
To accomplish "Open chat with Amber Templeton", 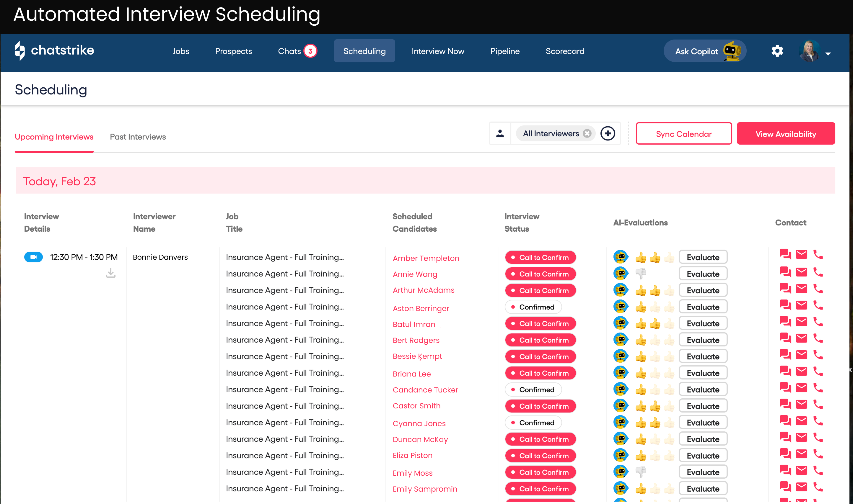I will click(x=785, y=254).
